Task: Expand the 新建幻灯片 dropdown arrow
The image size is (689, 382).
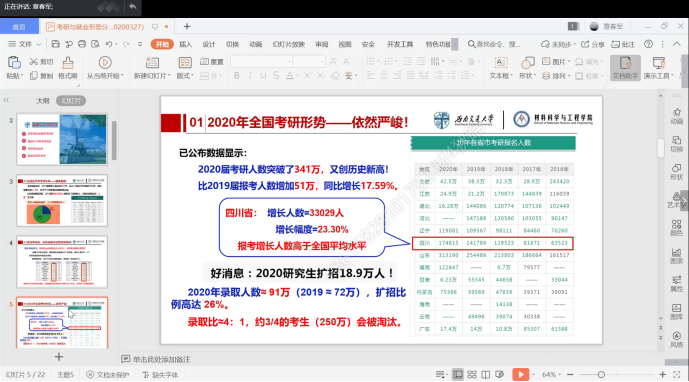Action: tap(169, 76)
